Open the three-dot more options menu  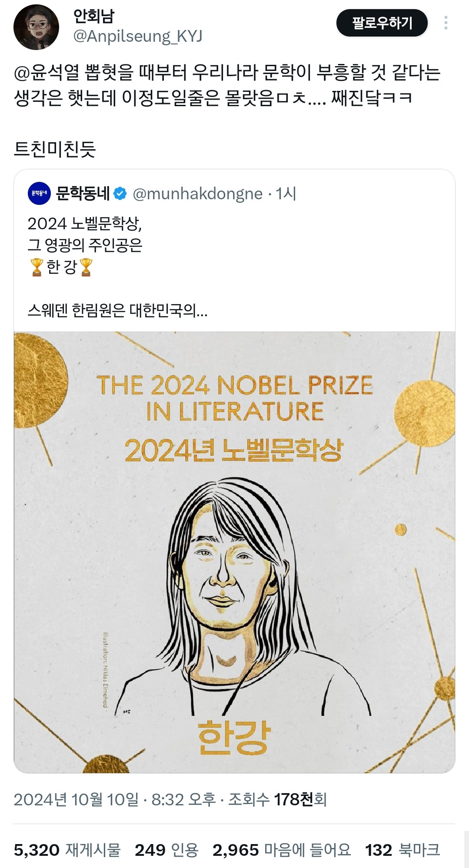[x=446, y=23]
